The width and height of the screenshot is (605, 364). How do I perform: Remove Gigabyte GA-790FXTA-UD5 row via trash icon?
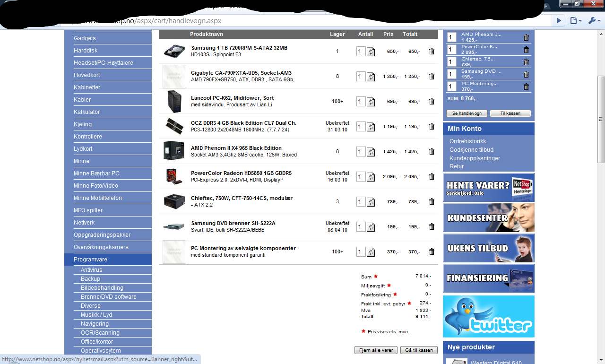pyautogui.click(x=432, y=76)
